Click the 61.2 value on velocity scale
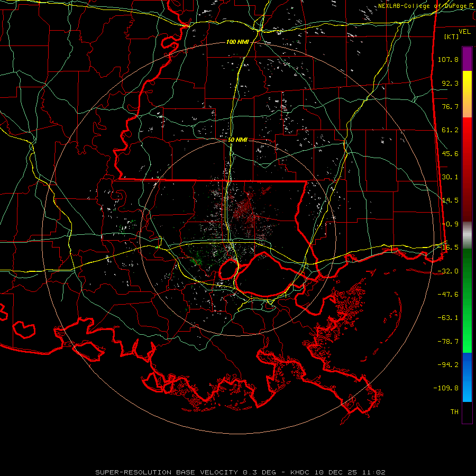The width and height of the screenshot is (476, 476). pos(450,130)
